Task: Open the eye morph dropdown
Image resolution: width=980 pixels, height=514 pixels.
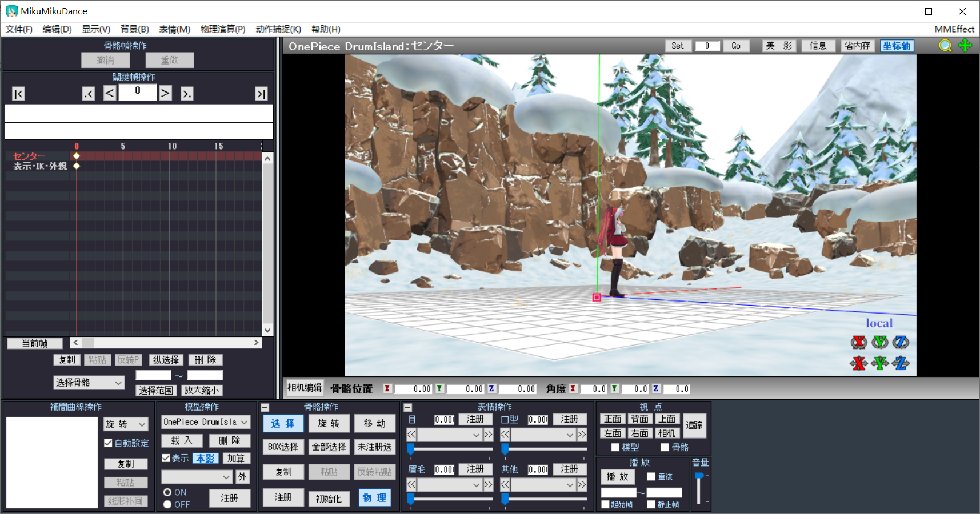Action: [449, 435]
